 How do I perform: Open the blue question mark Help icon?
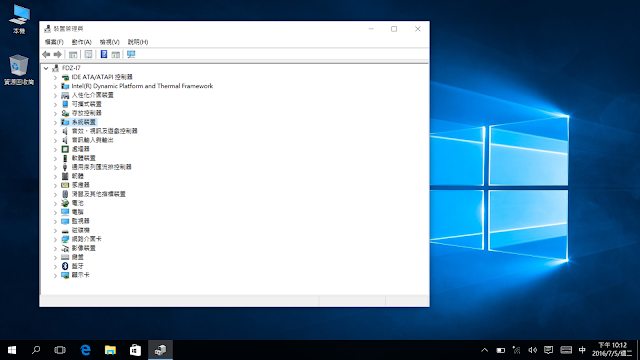pos(104,54)
